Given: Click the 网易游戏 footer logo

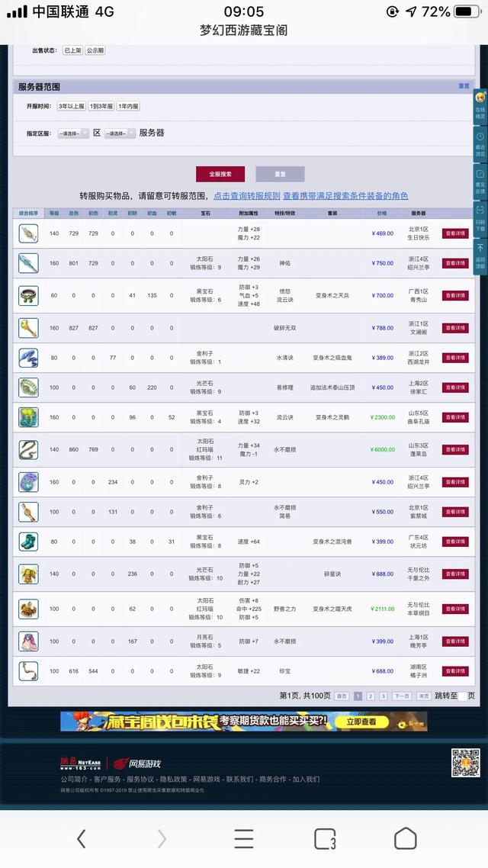Looking at the screenshot, I should click(136, 764).
